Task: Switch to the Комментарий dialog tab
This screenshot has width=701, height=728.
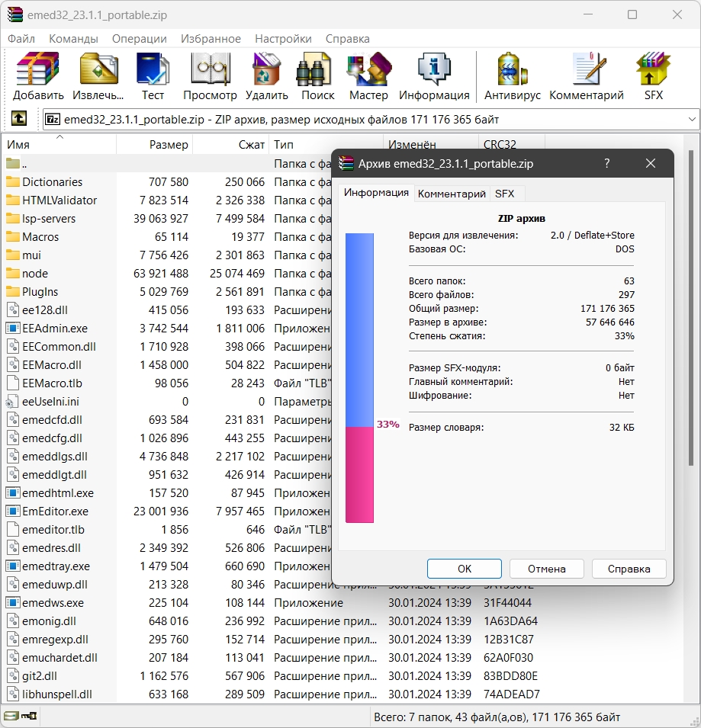Action: pyautogui.click(x=452, y=194)
